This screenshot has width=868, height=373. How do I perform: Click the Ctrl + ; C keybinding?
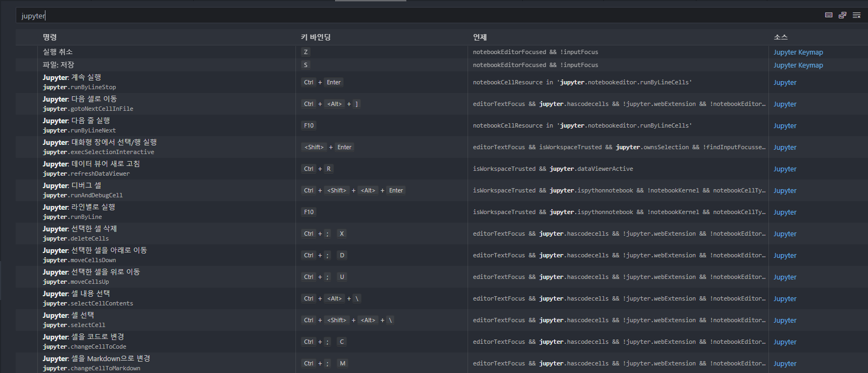point(324,342)
